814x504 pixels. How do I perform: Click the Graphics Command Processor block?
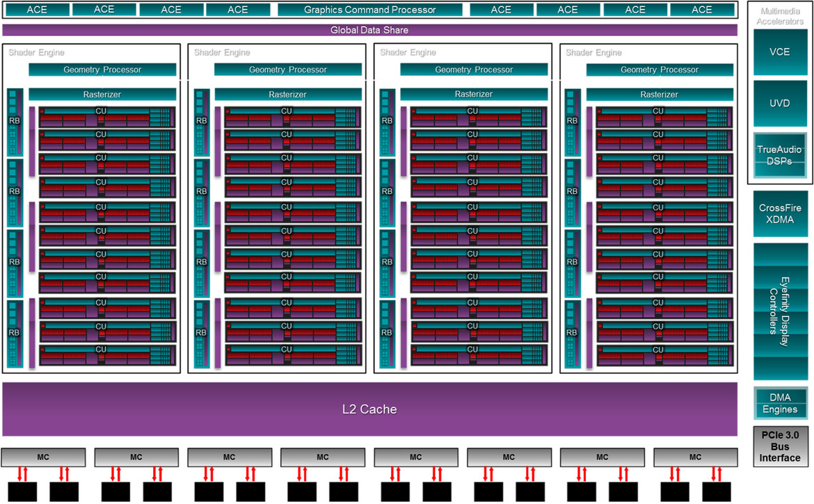[x=369, y=10]
